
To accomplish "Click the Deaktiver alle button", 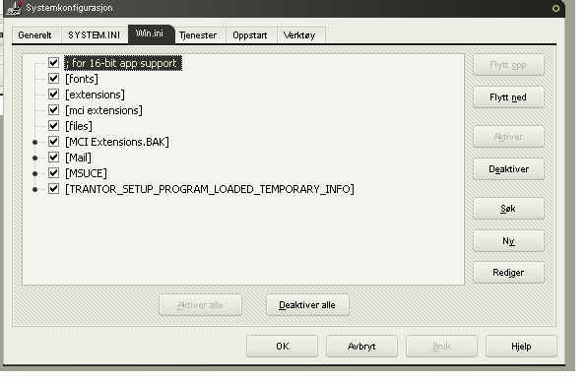I will (x=307, y=305).
